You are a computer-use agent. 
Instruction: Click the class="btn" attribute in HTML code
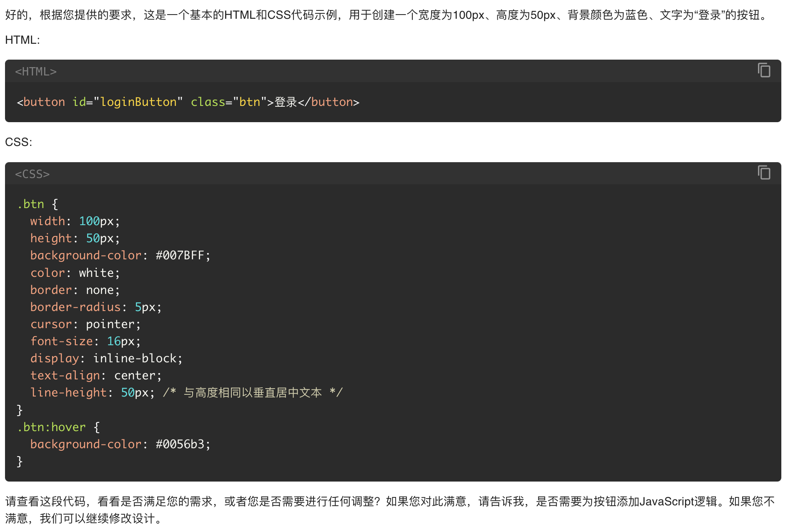[228, 102]
